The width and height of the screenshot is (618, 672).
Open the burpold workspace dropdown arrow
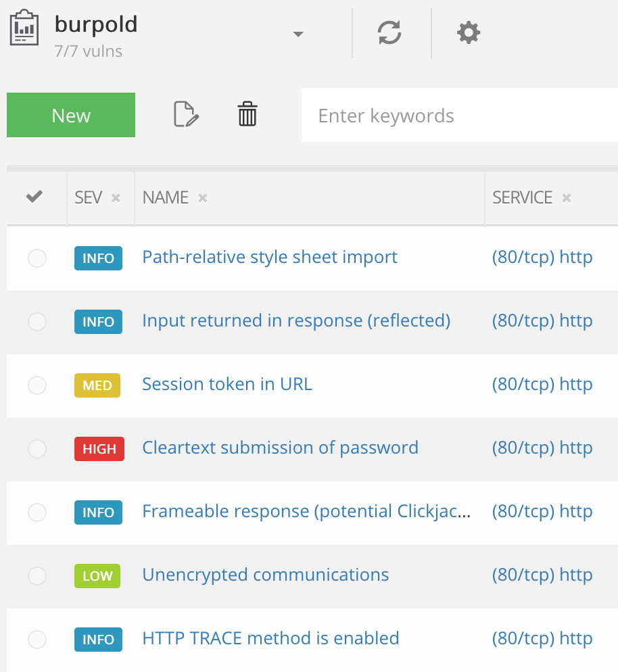pos(298,34)
